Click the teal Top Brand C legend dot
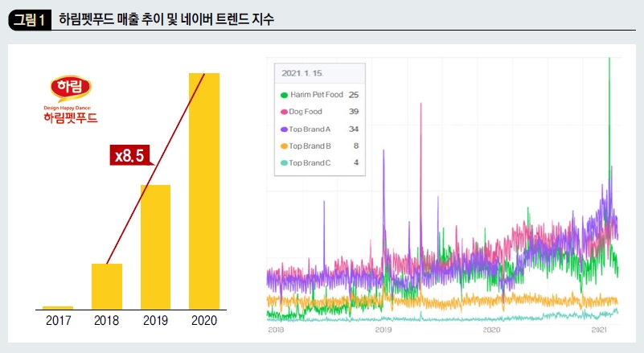The height and width of the screenshot is (353, 644). pos(284,162)
